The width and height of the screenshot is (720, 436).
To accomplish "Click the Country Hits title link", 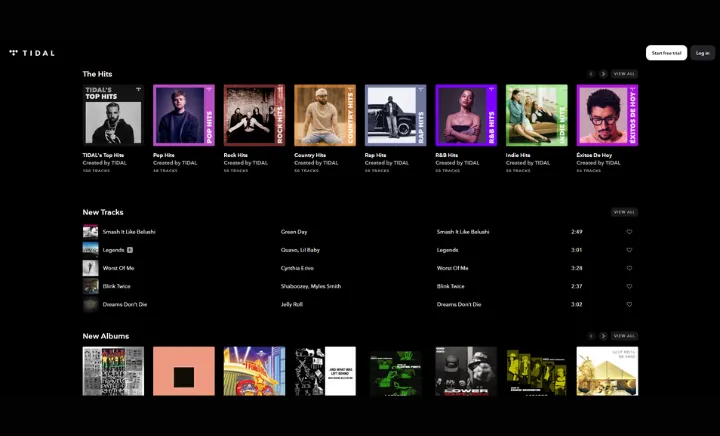I will coord(310,155).
